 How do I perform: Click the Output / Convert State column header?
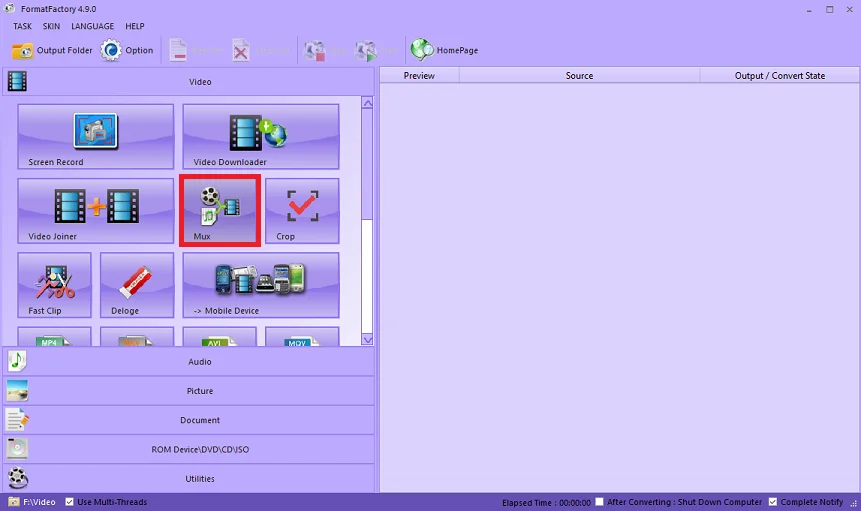pos(780,76)
